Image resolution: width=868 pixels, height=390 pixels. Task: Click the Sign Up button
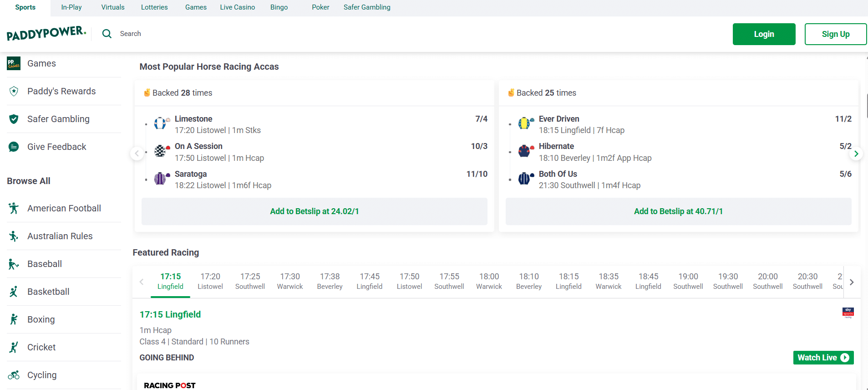[x=836, y=34]
